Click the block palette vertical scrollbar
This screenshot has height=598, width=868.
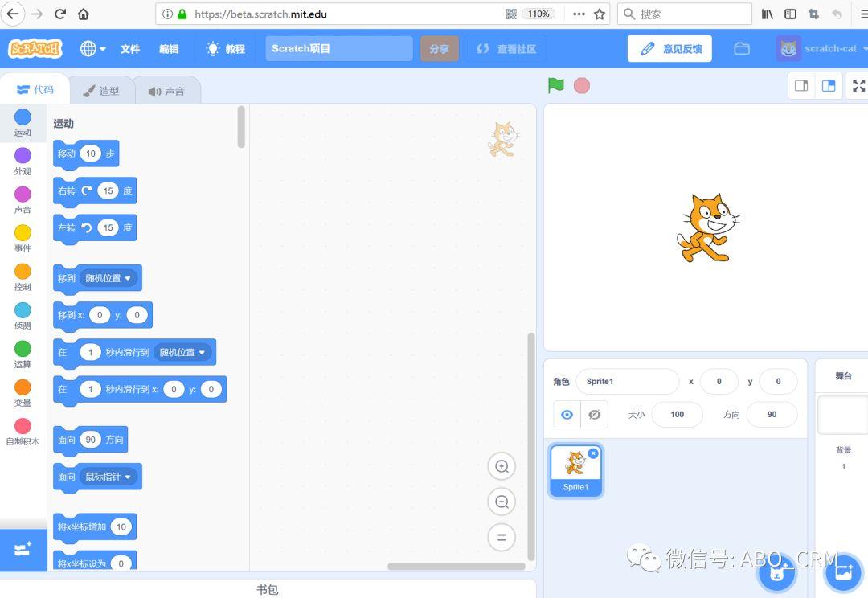tap(241, 127)
